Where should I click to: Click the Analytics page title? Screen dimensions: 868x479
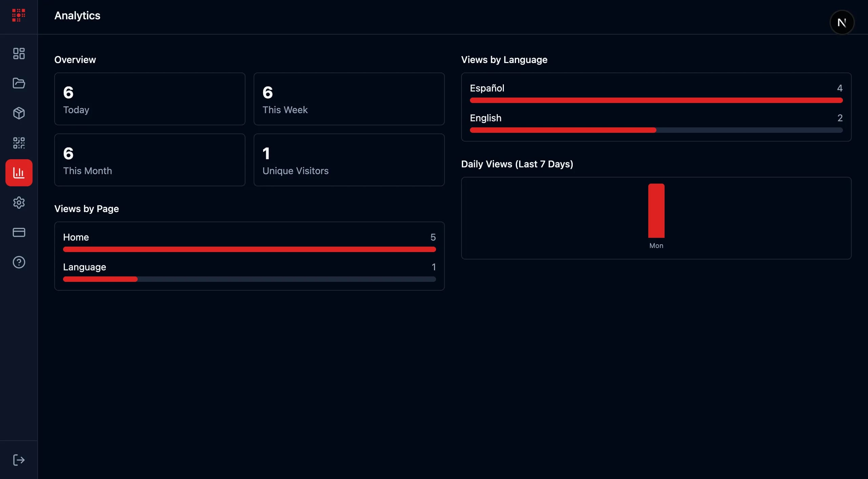(77, 16)
